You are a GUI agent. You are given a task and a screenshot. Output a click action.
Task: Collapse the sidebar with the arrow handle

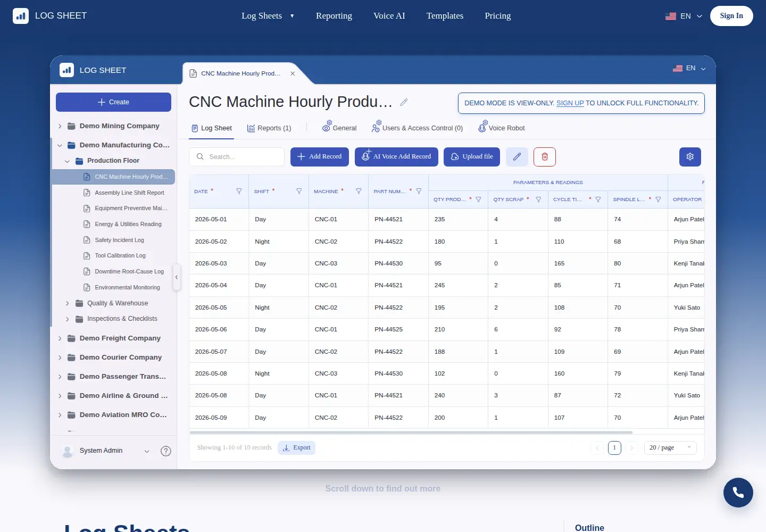point(177,277)
